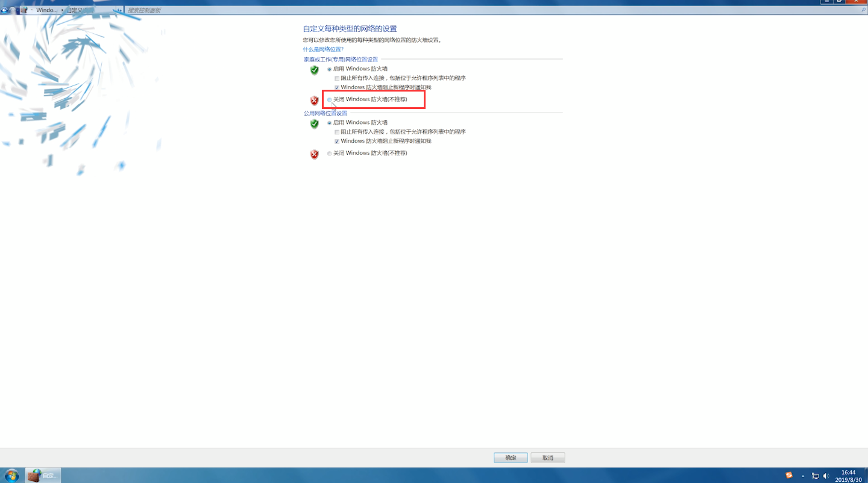This screenshot has width=868, height=483.
Task: Select 关闭 Windows 防火墙 under 公用网络位置设置
Action: click(329, 154)
